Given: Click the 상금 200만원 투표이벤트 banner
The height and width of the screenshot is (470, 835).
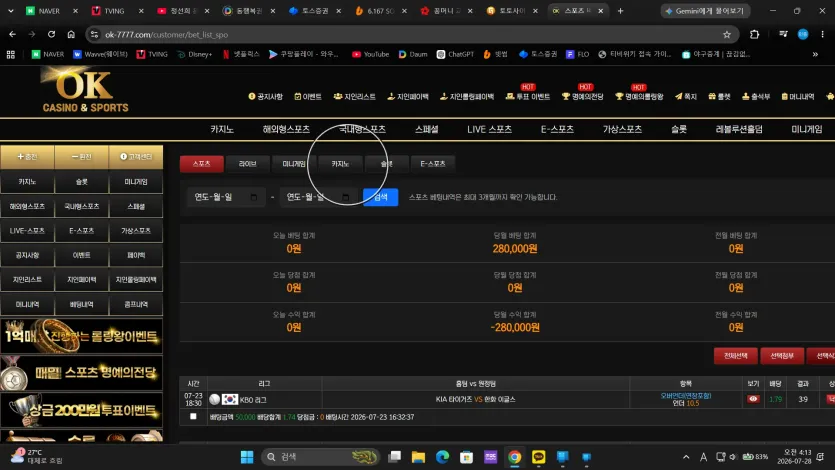Looking at the screenshot, I should point(81,410).
